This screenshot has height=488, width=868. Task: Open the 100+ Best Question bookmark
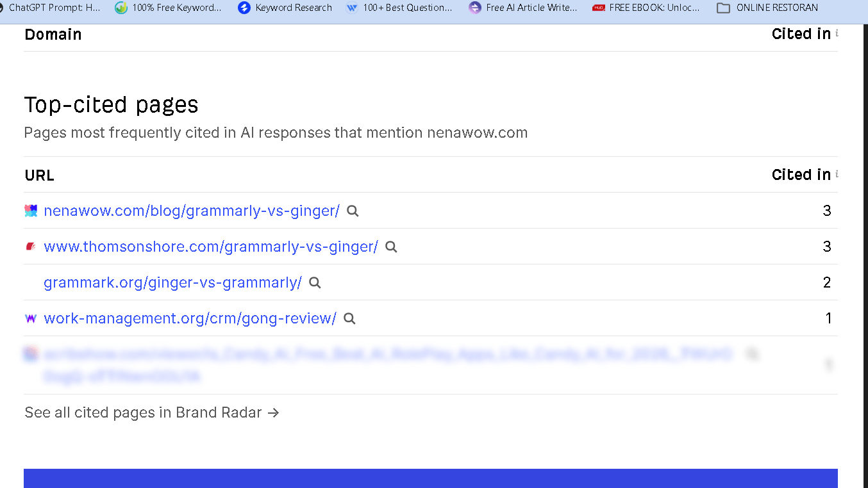pos(399,8)
